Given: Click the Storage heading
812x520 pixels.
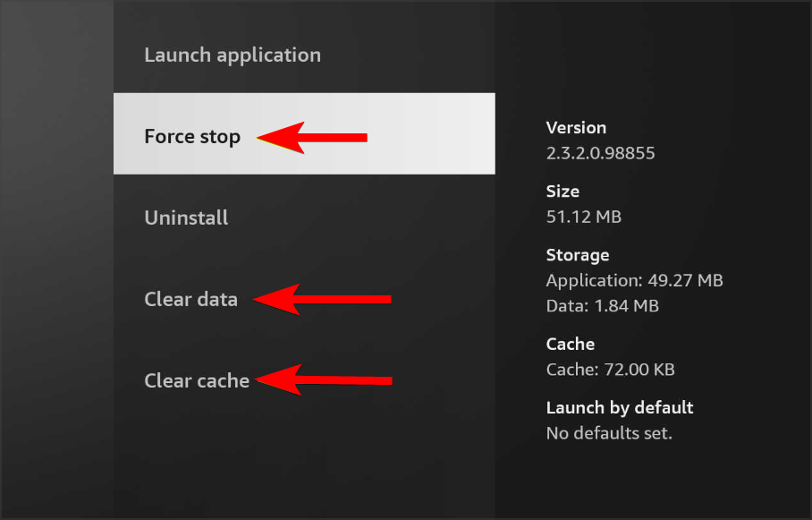Looking at the screenshot, I should pos(577,255).
